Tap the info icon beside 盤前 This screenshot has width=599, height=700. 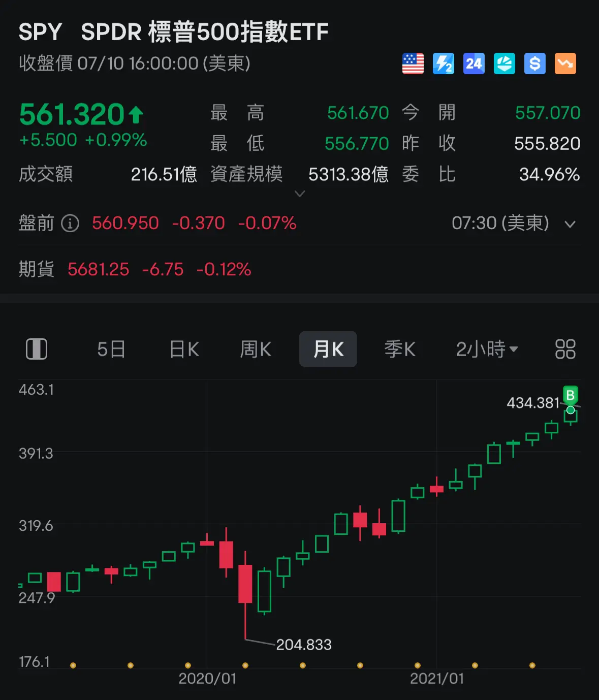(70, 223)
